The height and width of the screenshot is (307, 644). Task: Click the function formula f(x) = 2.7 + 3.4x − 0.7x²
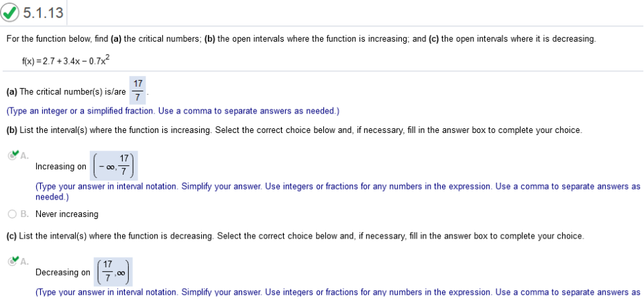tap(66, 61)
